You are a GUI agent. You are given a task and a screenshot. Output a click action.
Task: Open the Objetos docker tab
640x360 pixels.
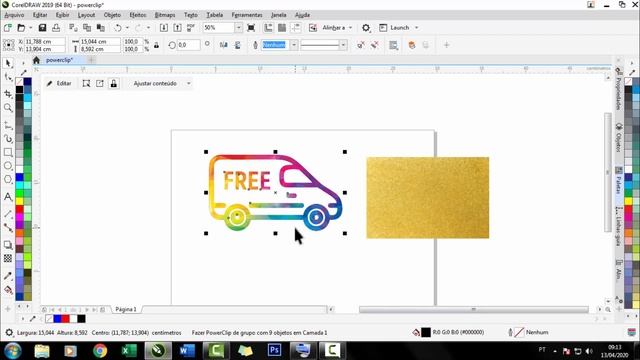point(619,138)
